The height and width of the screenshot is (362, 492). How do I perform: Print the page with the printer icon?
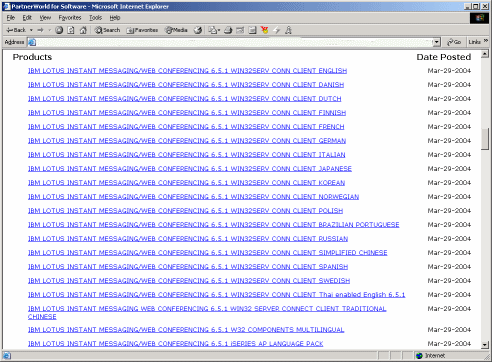click(x=228, y=30)
